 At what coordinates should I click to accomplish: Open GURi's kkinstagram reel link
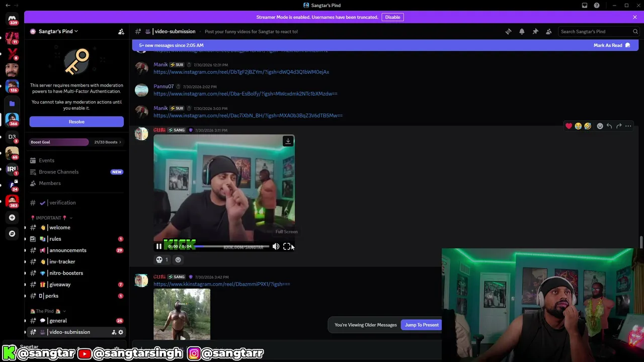point(222,284)
